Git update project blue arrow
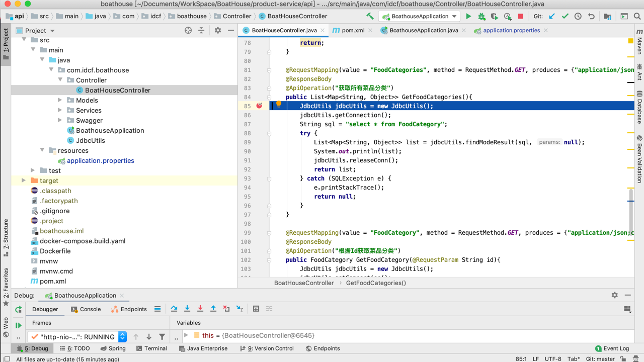The image size is (644, 362). 552,16
